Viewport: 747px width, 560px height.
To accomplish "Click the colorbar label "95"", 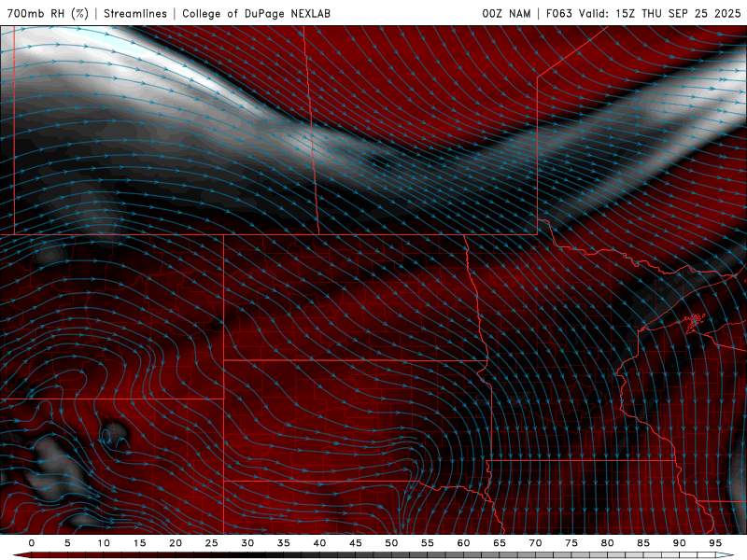I will point(714,543).
